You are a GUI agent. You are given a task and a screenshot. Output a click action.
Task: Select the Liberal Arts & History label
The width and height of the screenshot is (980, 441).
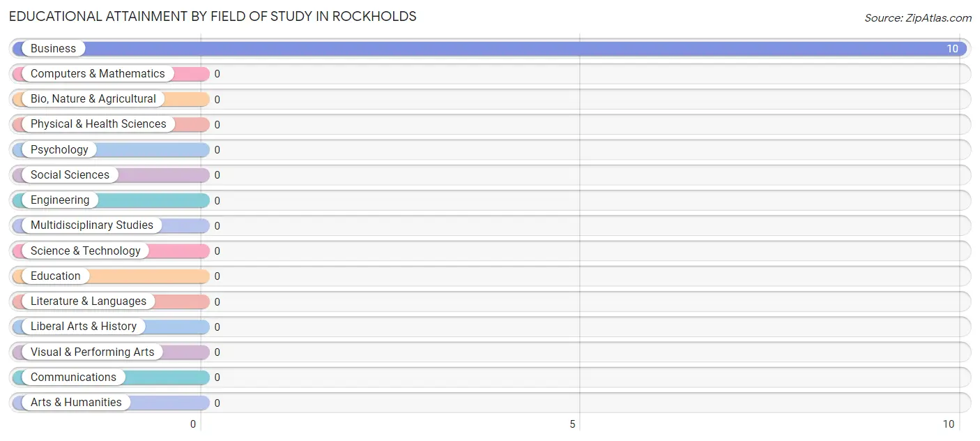[84, 327]
